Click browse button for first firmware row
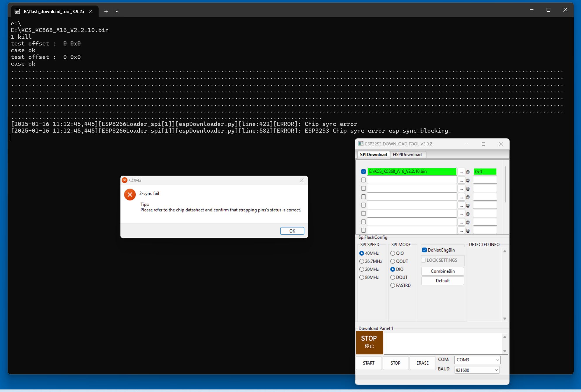Screen dimensions: 581x392 461,172
